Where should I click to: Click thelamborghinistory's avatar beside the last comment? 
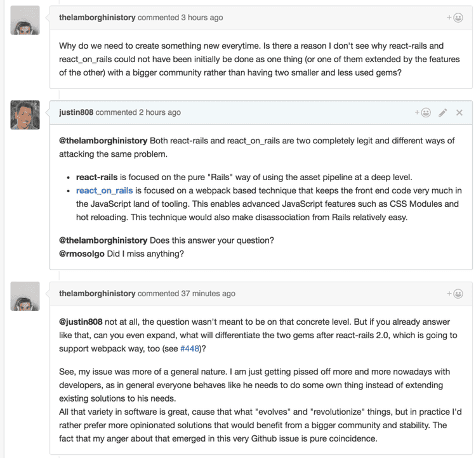25,296
